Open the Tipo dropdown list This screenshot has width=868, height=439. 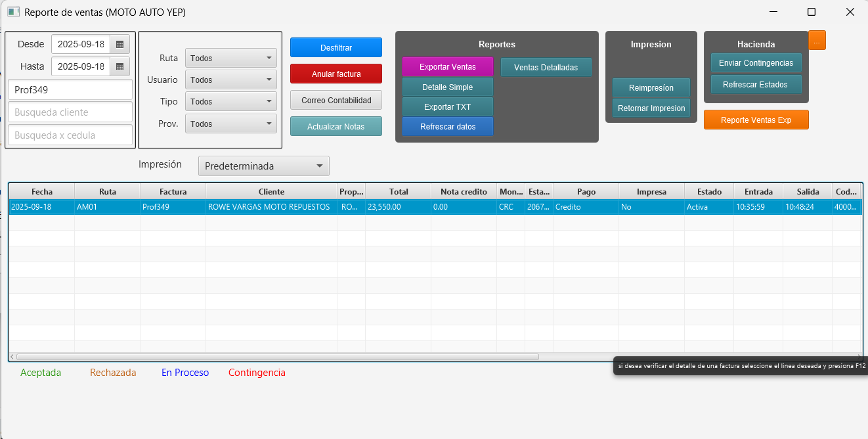[231, 102]
